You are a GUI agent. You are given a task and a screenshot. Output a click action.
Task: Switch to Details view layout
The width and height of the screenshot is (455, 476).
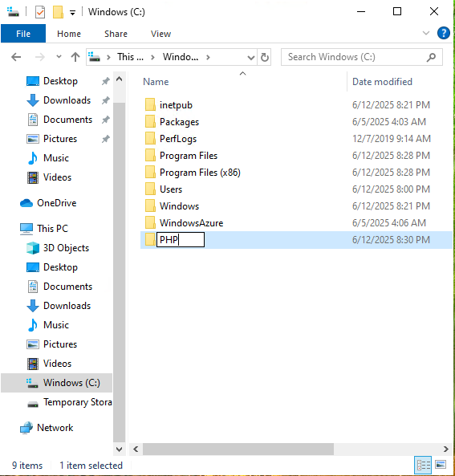tap(423, 465)
